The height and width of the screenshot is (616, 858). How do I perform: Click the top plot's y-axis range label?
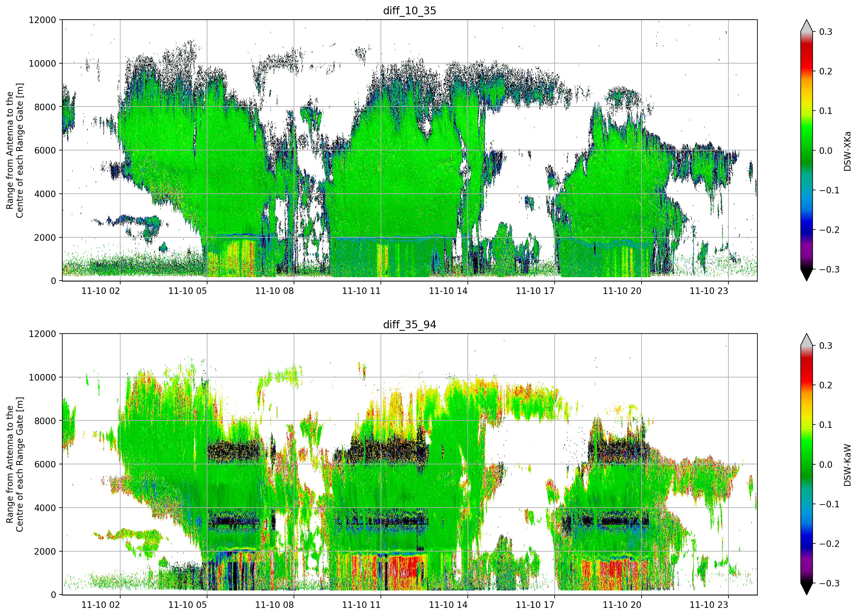coord(14,151)
